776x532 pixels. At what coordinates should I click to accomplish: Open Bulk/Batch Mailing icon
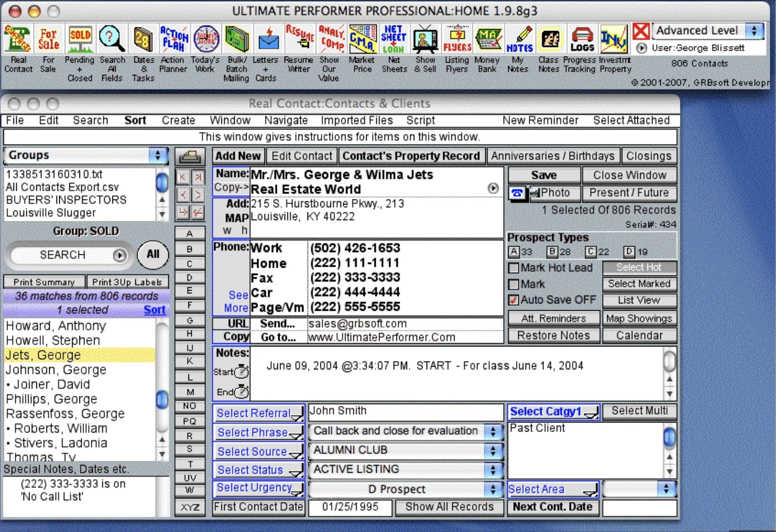pyautogui.click(x=237, y=39)
